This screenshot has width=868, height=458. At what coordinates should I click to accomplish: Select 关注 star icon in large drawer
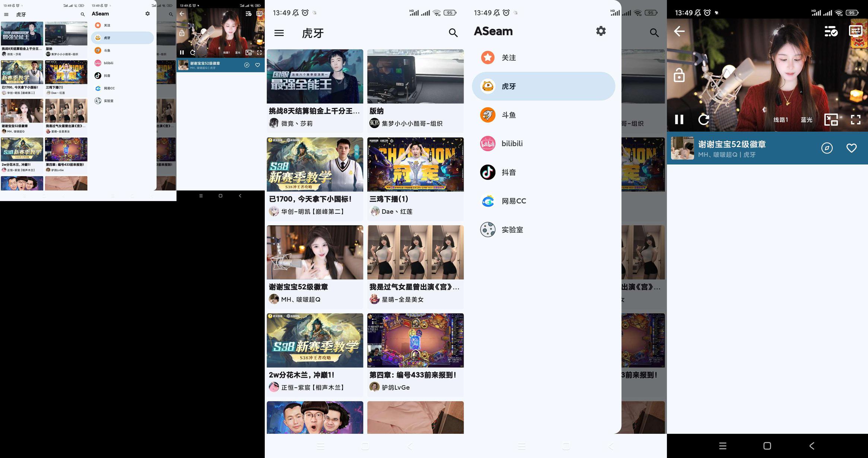tap(488, 57)
